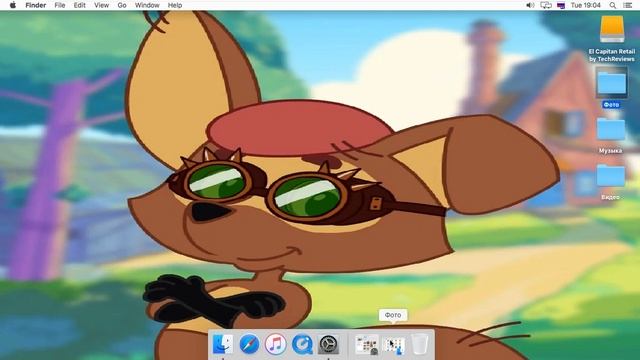Open Notification Center list icon
Viewport: 640px width, 360px height.
click(628, 5)
